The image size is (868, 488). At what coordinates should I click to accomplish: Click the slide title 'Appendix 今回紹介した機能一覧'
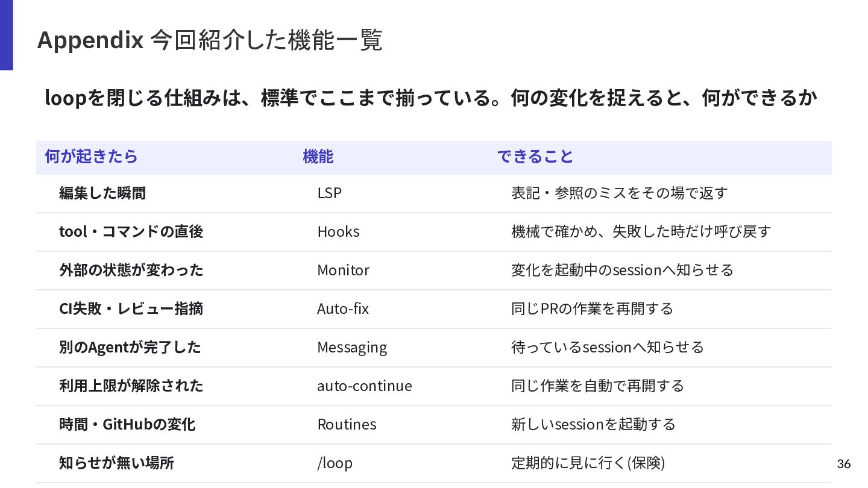tap(210, 40)
